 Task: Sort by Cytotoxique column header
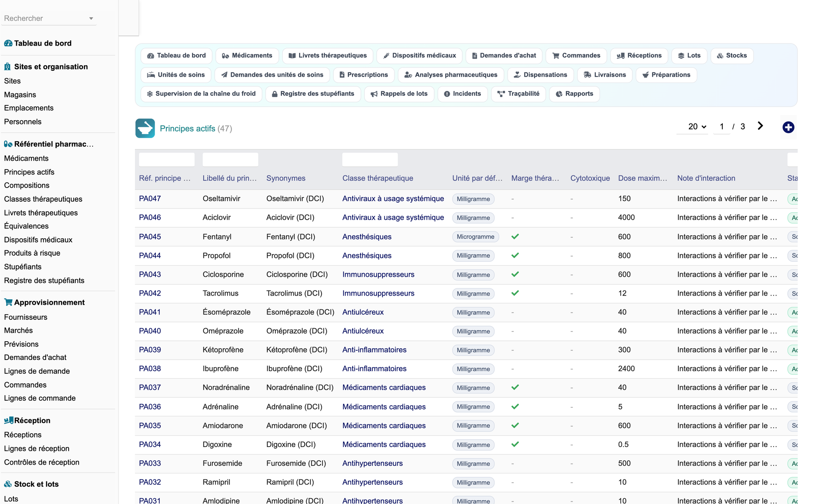tap(590, 178)
